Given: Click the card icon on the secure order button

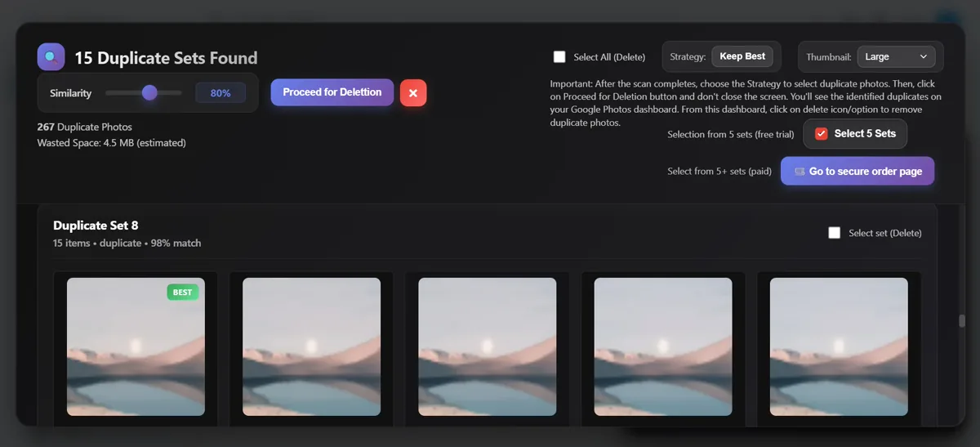Looking at the screenshot, I should coord(800,172).
